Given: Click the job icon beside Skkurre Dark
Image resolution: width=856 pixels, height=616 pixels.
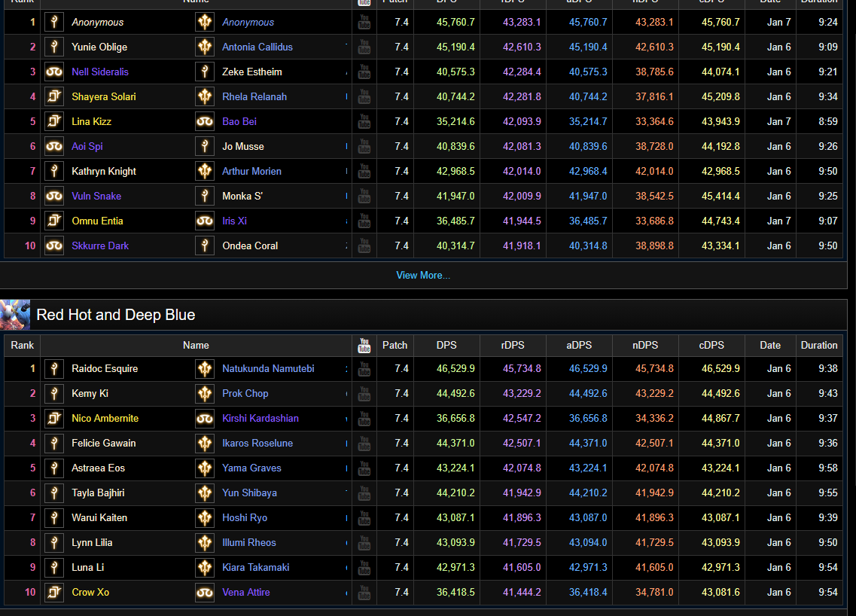Looking at the screenshot, I should [54, 245].
